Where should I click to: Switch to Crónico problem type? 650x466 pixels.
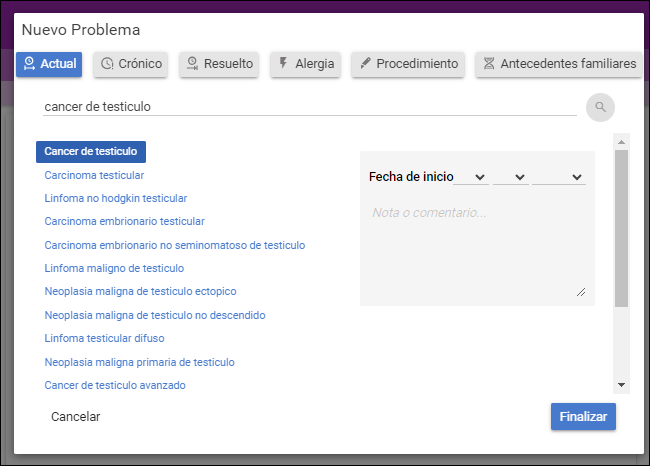pos(131,64)
